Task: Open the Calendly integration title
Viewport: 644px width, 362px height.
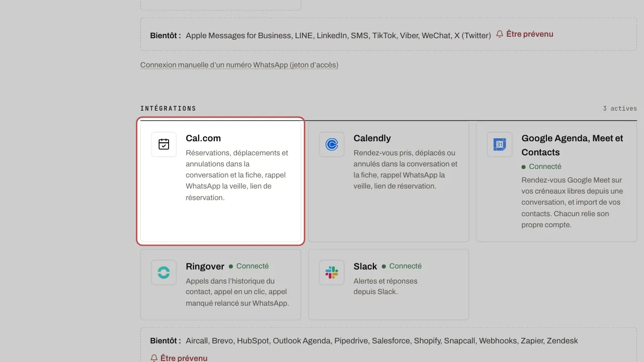Action: tap(372, 138)
